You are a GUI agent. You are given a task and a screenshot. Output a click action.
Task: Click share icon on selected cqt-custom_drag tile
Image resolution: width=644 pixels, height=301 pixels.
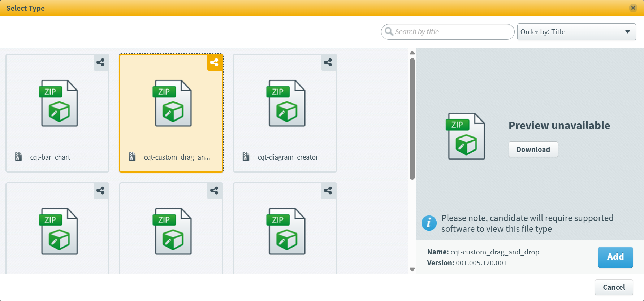click(x=215, y=62)
